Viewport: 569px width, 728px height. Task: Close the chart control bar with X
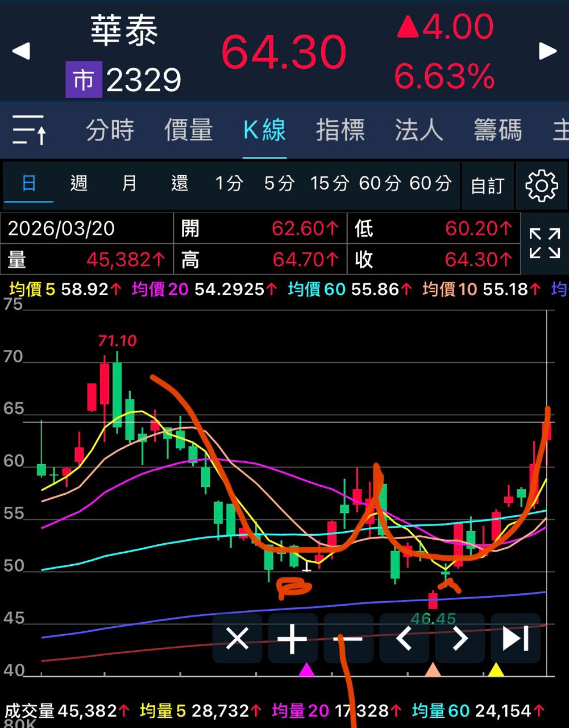coord(237,638)
